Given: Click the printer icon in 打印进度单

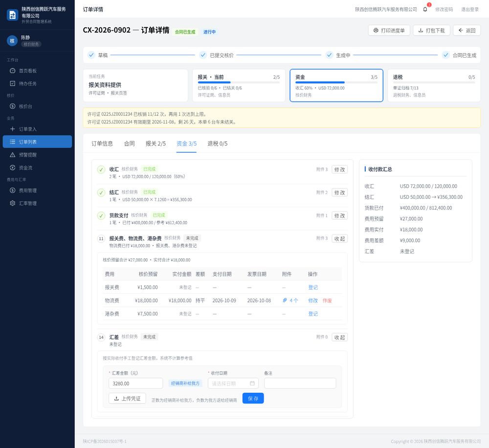Looking at the screenshot, I should tap(376, 30).
